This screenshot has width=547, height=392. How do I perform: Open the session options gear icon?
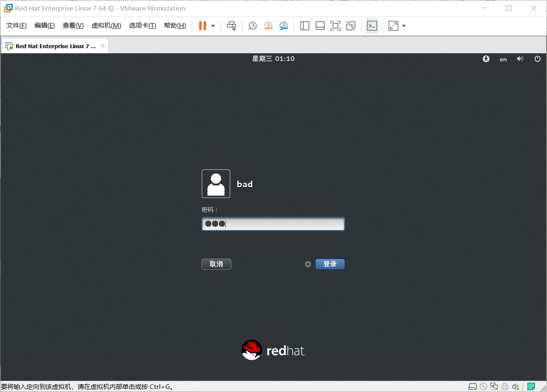(x=308, y=264)
